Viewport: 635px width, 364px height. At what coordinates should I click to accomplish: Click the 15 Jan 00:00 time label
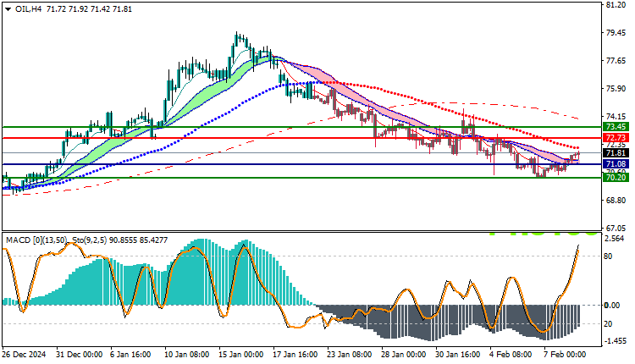tap(241, 355)
